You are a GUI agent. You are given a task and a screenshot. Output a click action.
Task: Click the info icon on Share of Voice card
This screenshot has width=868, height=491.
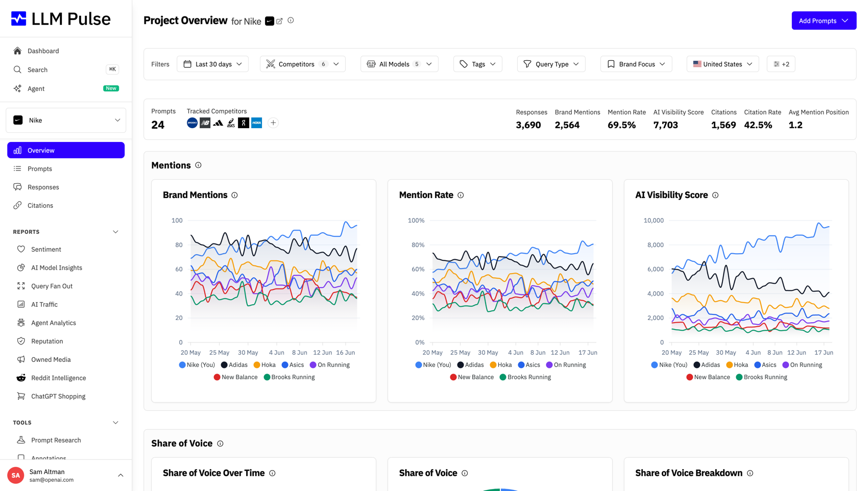[x=465, y=473]
